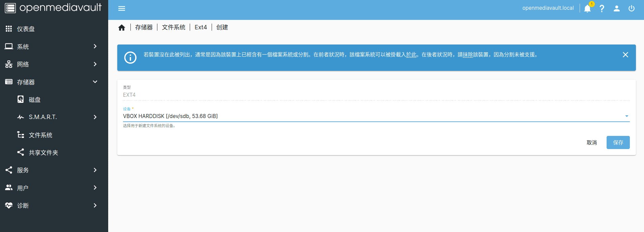Open the 设备 device dropdown
The width and height of the screenshot is (644, 232).
pyautogui.click(x=376, y=116)
